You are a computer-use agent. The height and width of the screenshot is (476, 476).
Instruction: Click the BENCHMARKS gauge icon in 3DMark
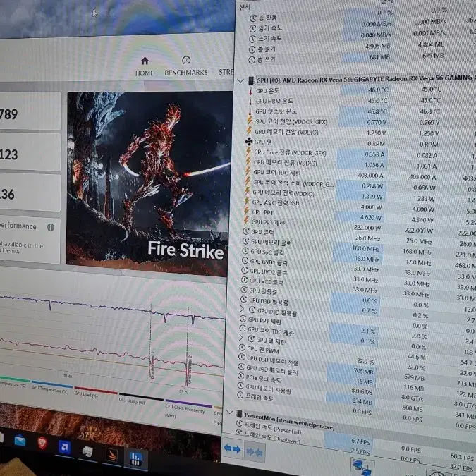(186, 60)
